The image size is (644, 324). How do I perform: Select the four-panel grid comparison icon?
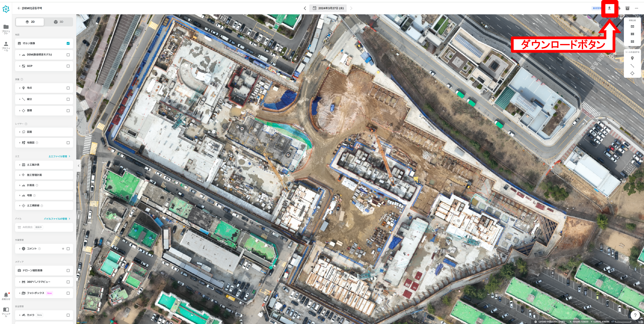[632, 42]
